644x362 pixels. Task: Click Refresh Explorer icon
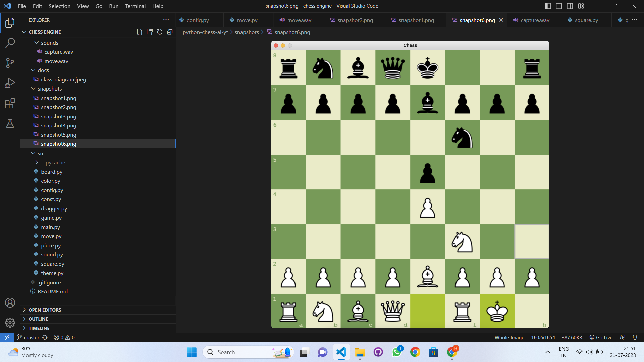pyautogui.click(x=160, y=32)
